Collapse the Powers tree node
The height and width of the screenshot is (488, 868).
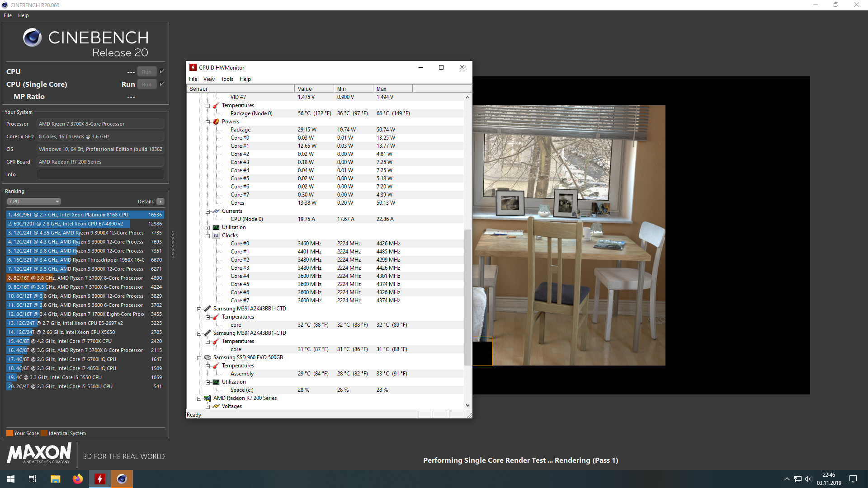pos(208,122)
